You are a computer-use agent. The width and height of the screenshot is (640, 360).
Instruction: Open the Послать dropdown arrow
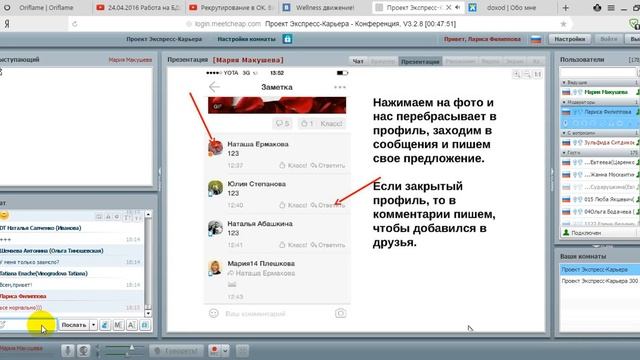93,325
